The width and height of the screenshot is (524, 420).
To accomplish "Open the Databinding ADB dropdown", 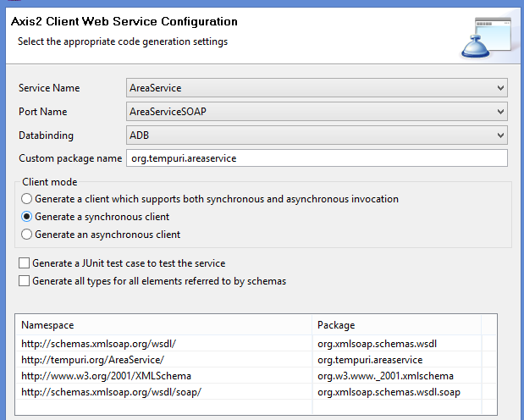I will (x=317, y=135).
